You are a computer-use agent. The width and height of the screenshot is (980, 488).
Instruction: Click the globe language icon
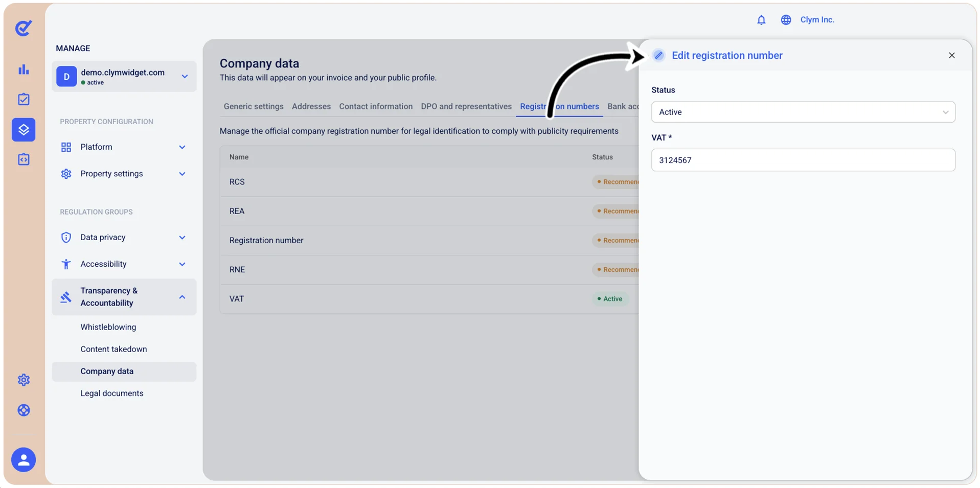coord(786,20)
